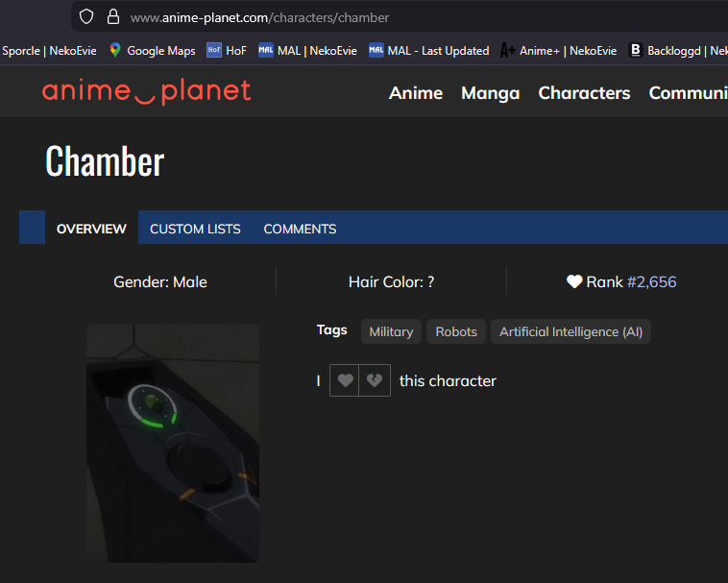Open the HoF bookmark
Screen dimensions: 728x583
click(x=226, y=50)
